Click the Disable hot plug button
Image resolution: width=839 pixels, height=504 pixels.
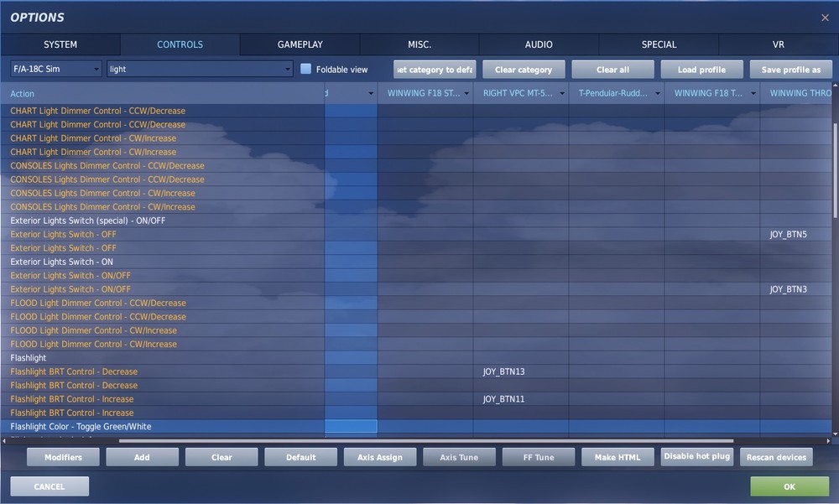click(697, 457)
